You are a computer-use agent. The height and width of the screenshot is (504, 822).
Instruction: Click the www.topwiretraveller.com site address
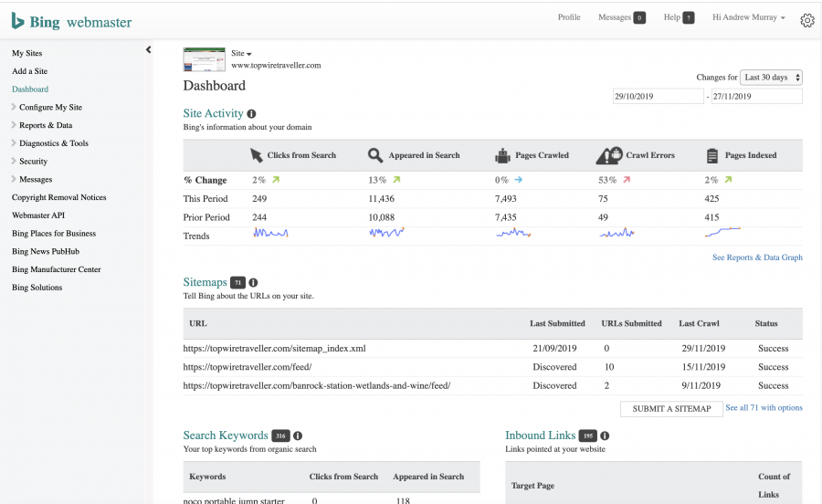pos(276,66)
